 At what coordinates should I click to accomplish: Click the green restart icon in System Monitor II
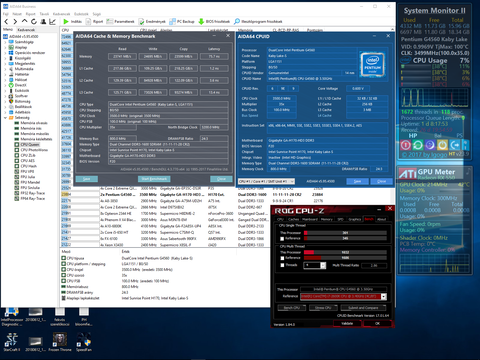(418, 145)
